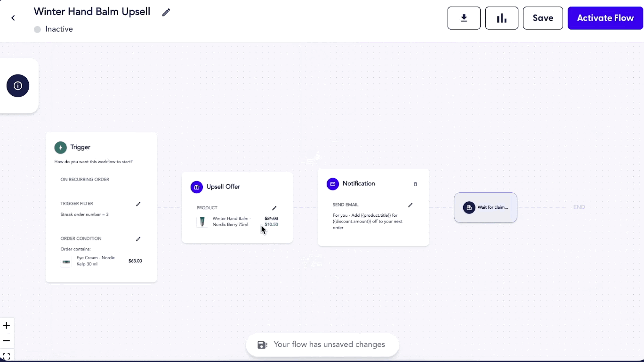Delete the Notification step trash icon
The height and width of the screenshot is (362, 644).
pos(415,184)
